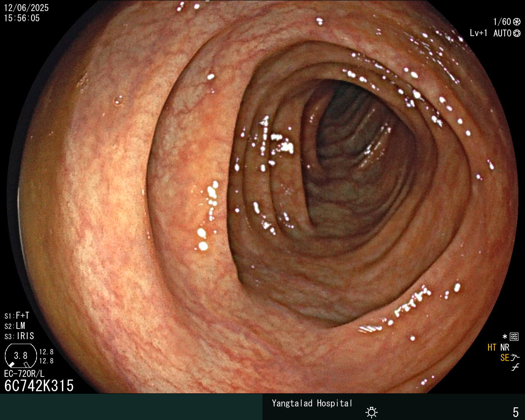The width and height of the screenshot is (525, 420).
Task: Click the yellow SE indicator
Action: (x=505, y=358)
